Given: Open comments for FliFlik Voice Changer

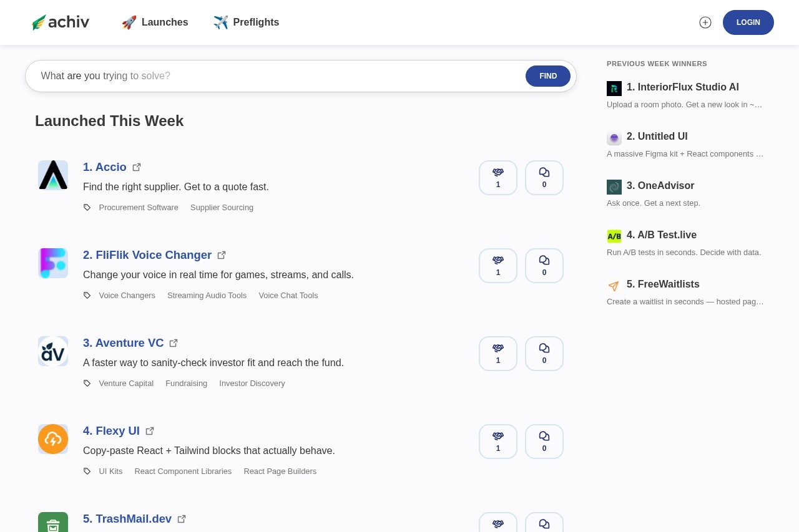Looking at the screenshot, I should click(544, 266).
